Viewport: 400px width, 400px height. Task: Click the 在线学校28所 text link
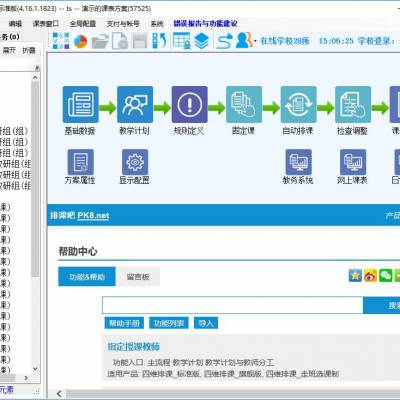pos(285,41)
